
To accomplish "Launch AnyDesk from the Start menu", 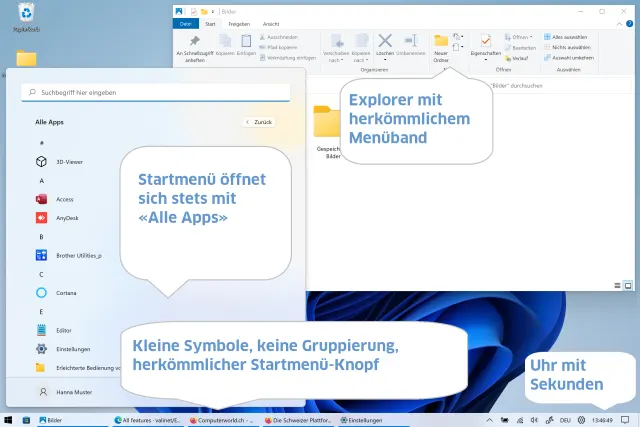I will click(x=57, y=218).
